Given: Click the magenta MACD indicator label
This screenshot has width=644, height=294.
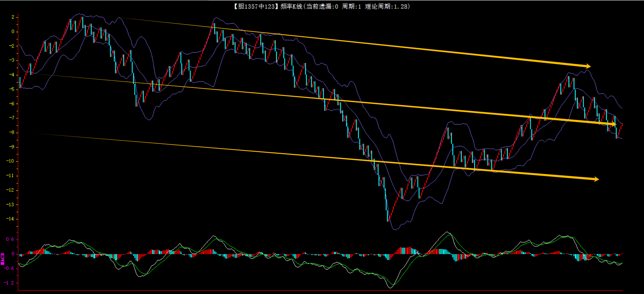Looking at the screenshot, I should [3, 259].
